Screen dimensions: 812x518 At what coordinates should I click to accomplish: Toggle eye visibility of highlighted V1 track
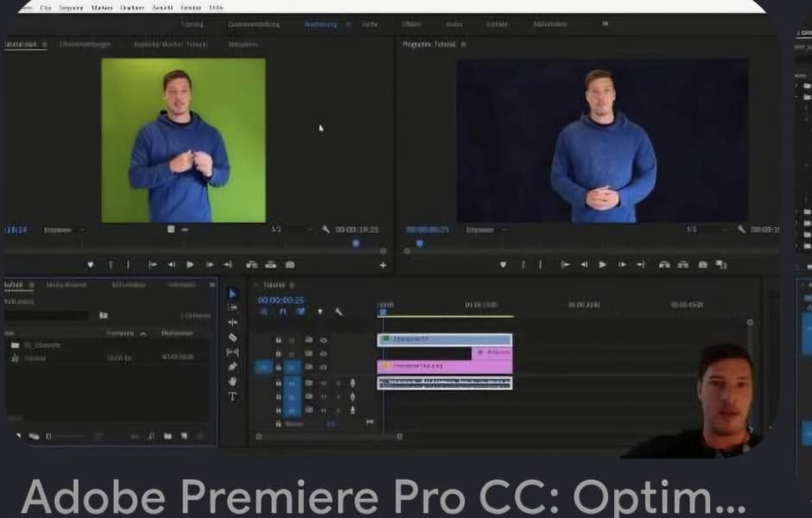pos(324,368)
